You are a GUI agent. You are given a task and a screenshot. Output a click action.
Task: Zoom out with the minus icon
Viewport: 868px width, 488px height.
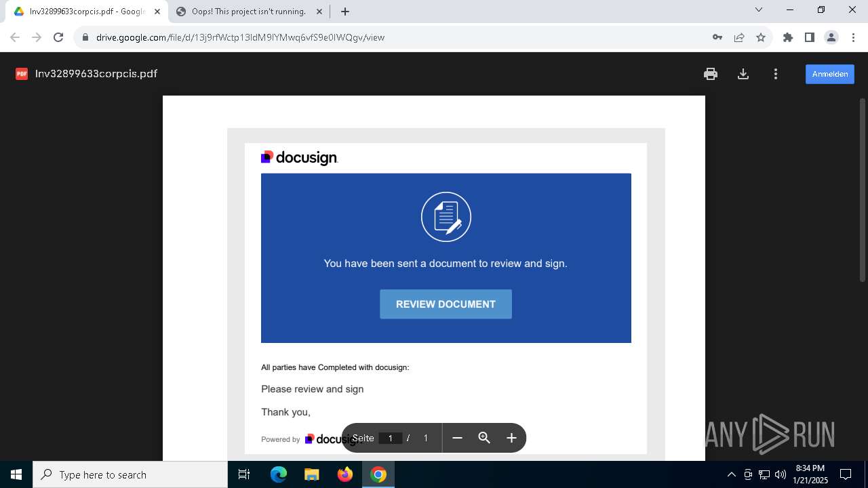[x=457, y=438]
